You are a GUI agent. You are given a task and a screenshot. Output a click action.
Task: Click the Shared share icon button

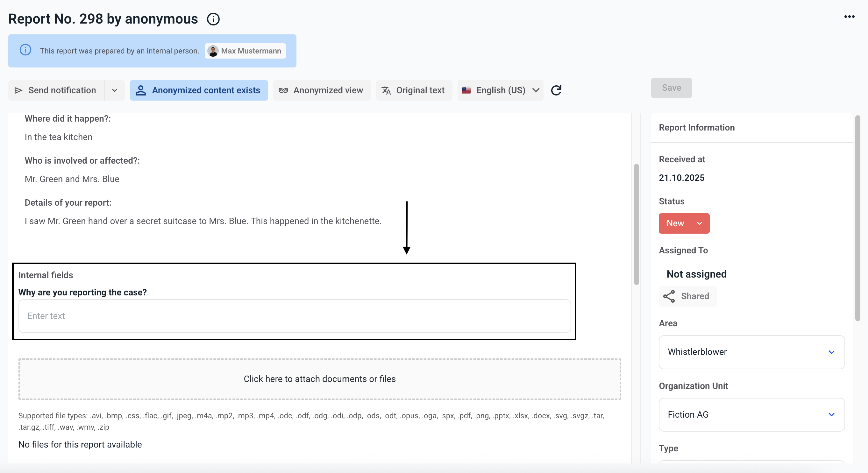(687, 296)
